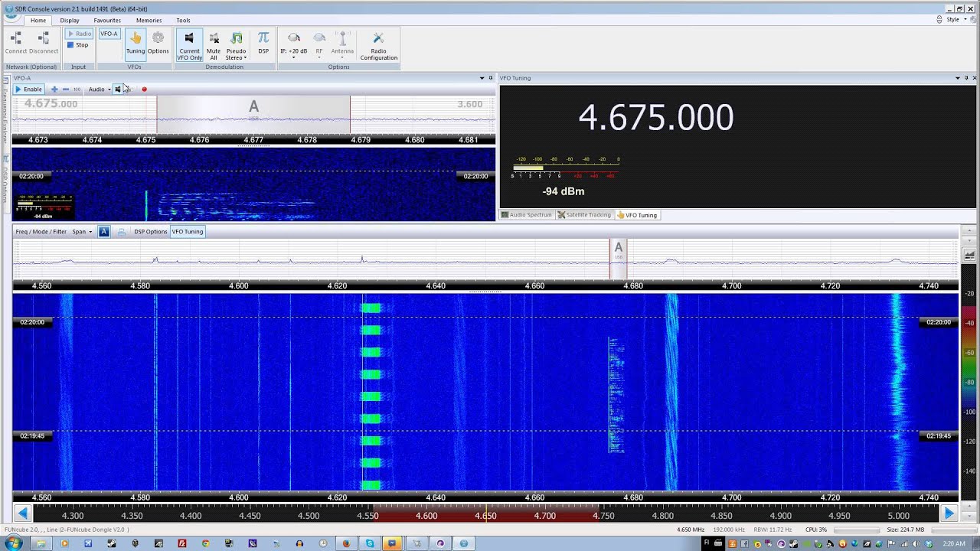Click the A marker in wide spectrum
The image size is (980, 551).
coord(619,247)
